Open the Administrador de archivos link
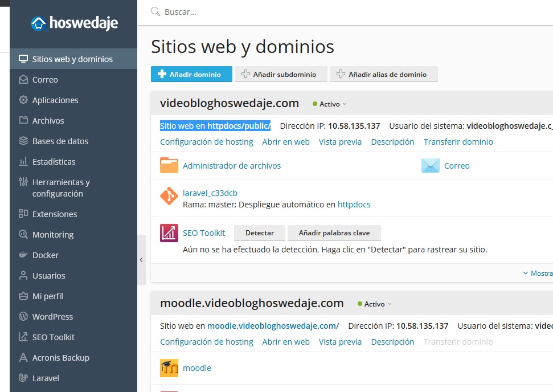553x392 pixels. pyautogui.click(x=232, y=165)
